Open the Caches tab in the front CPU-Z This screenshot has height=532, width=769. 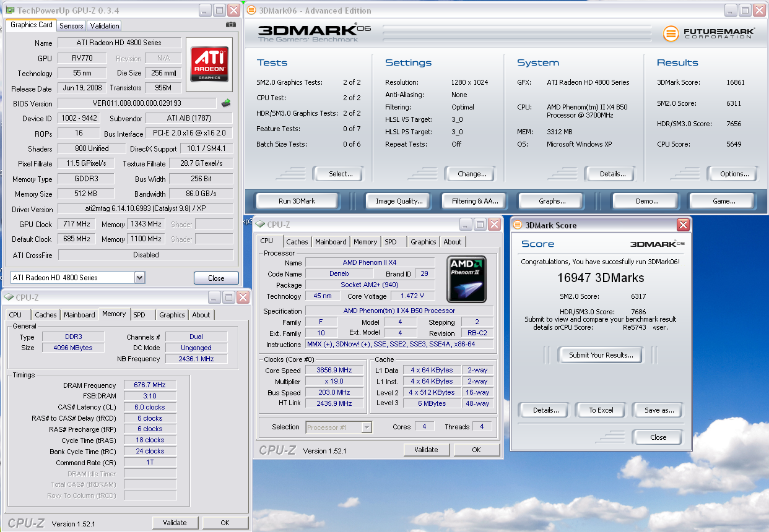297,242
